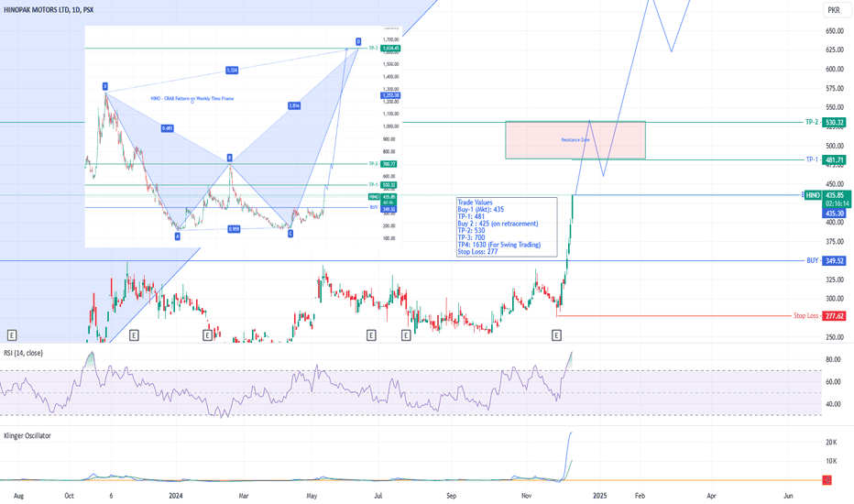Click the Nov label on the time axis
This screenshot has width=854, height=504.
tap(526, 496)
